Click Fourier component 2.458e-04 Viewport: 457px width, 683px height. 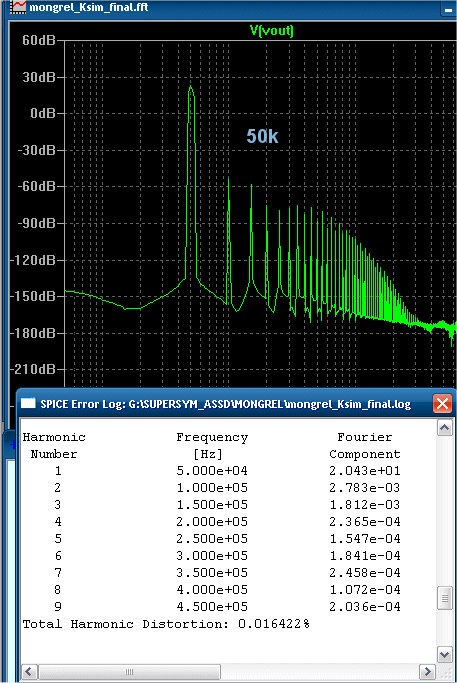[x=365, y=573]
